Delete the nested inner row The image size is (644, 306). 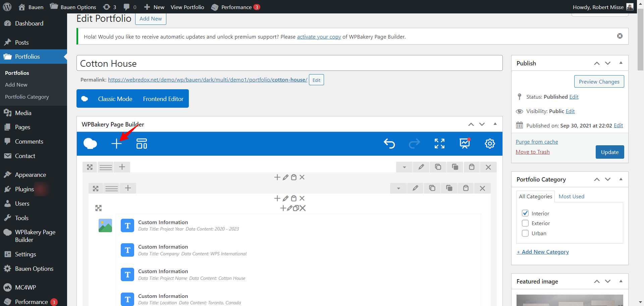482,188
